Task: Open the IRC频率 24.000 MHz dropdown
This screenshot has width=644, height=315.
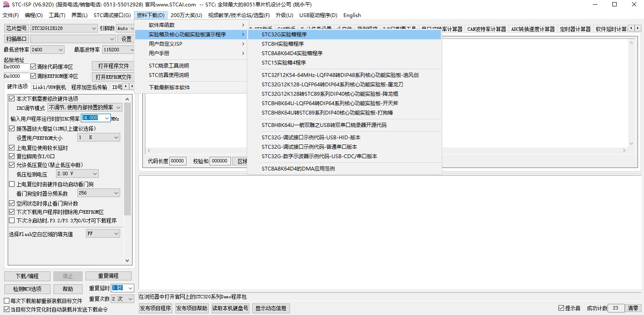Action: (96, 118)
